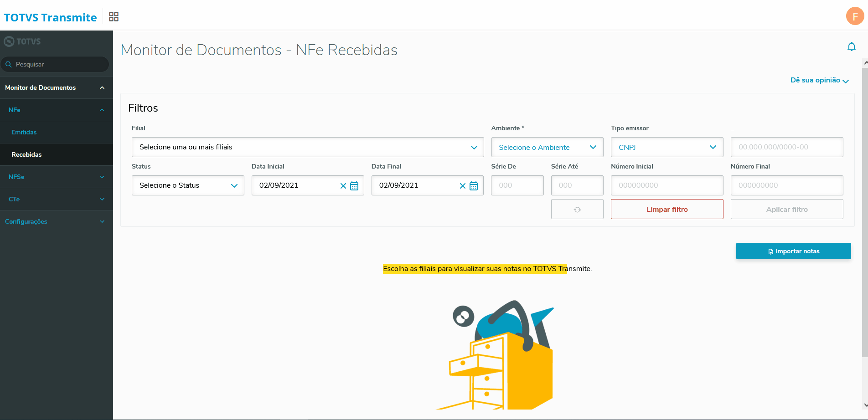Click the Série Até input field

pyautogui.click(x=577, y=185)
